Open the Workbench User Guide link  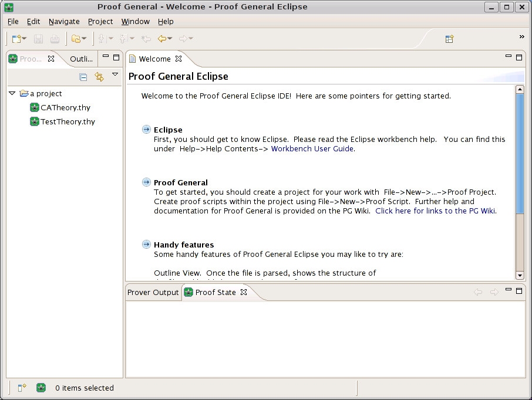click(x=312, y=149)
